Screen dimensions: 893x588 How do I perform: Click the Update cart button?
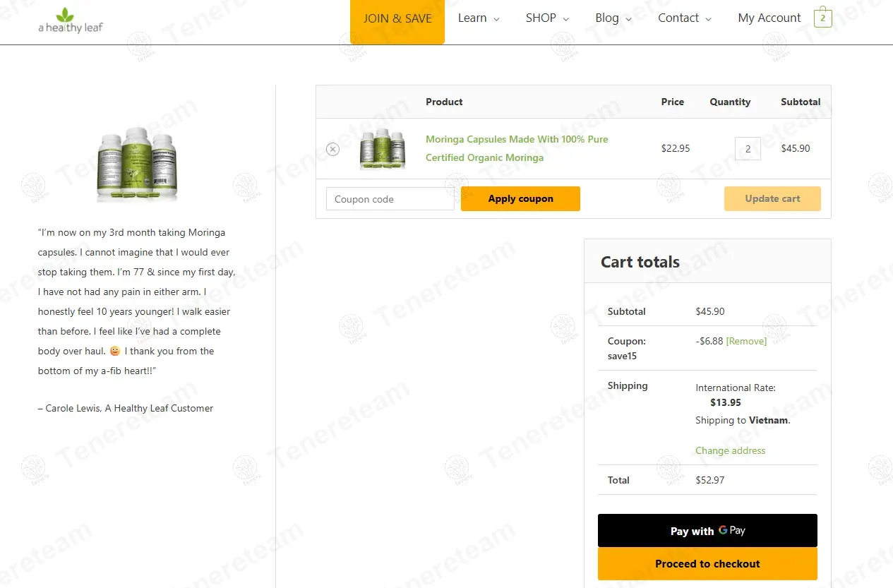[772, 199]
